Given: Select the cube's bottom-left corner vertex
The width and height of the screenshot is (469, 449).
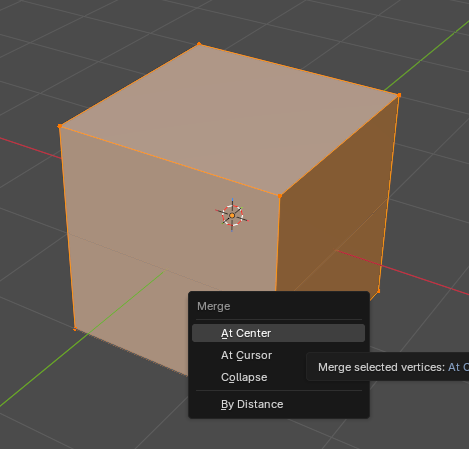Looking at the screenshot, I should pyautogui.click(x=75, y=329).
